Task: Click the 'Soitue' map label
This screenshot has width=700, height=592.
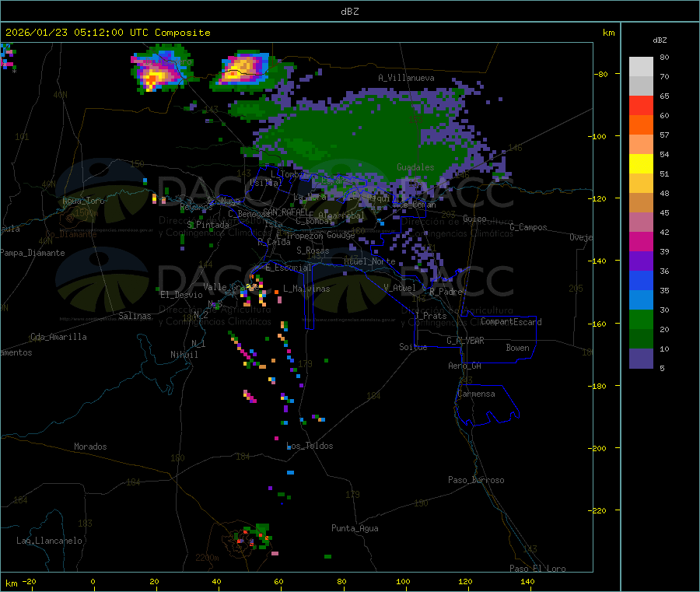Action: coord(413,347)
